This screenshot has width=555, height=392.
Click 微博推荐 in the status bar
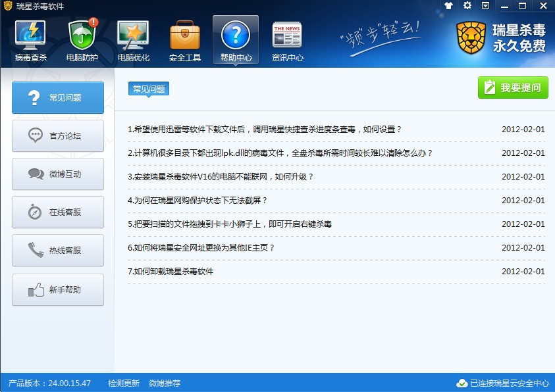coord(165,383)
